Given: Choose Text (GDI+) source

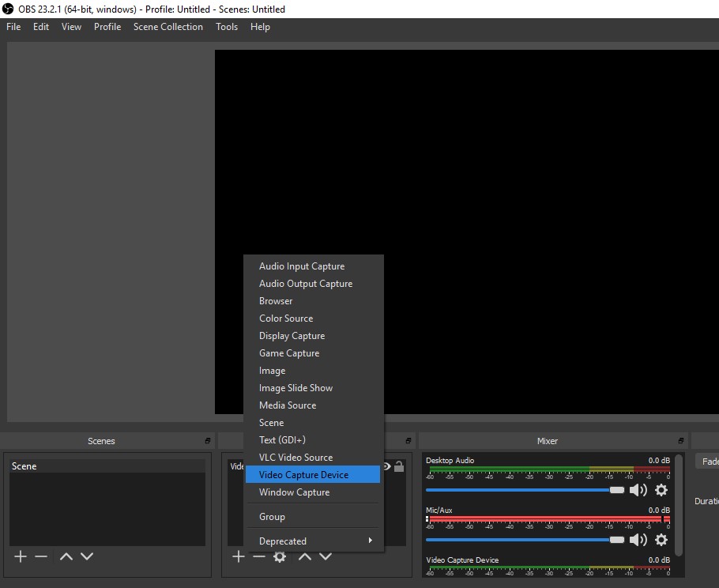Looking at the screenshot, I should coord(313,440).
